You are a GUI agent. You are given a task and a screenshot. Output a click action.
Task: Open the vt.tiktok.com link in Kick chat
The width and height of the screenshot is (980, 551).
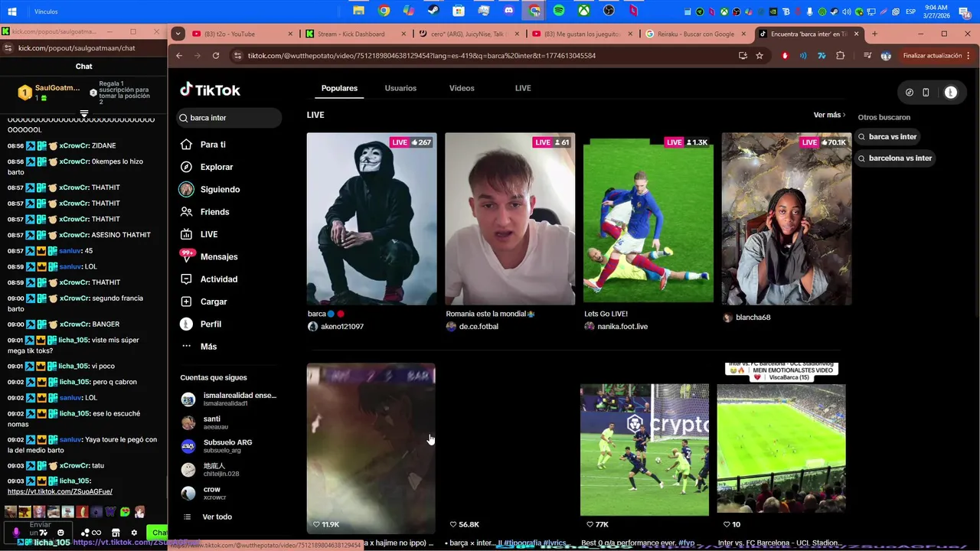tap(60, 492)
